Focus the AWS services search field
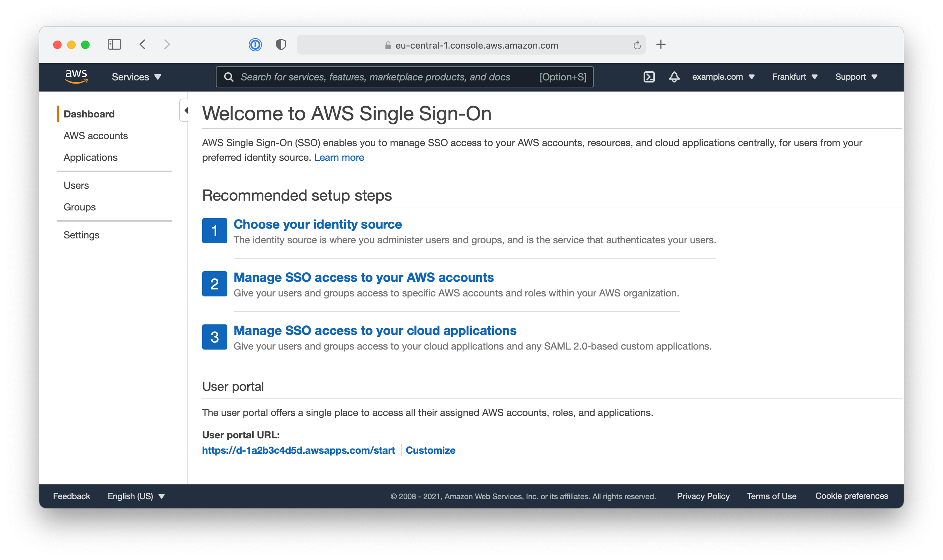Viewport: 943px width, 560px height. [404, 77]
